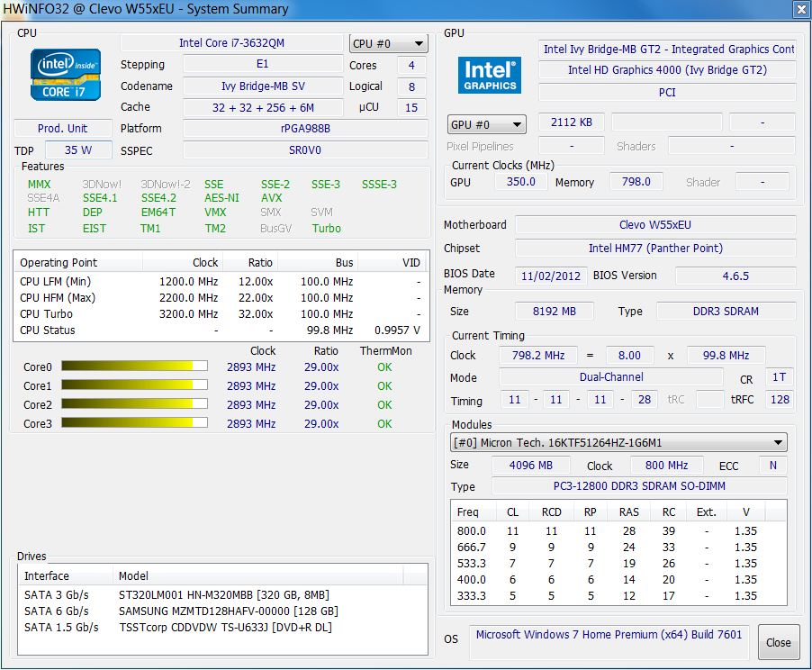The width and height of the screenshot is (812, 670).
Task: Select the CPU LFM (Min) row
Action: pos(221,281)
